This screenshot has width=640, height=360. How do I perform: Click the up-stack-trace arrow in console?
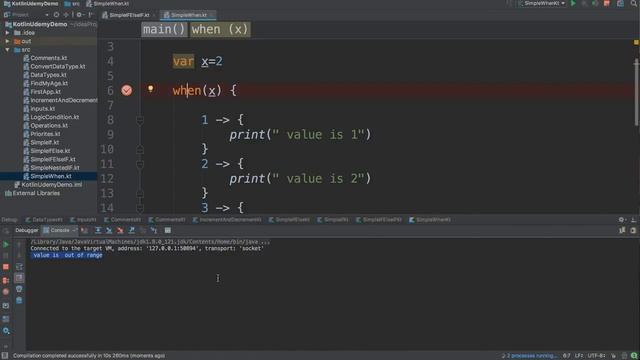tap(19, 245)
